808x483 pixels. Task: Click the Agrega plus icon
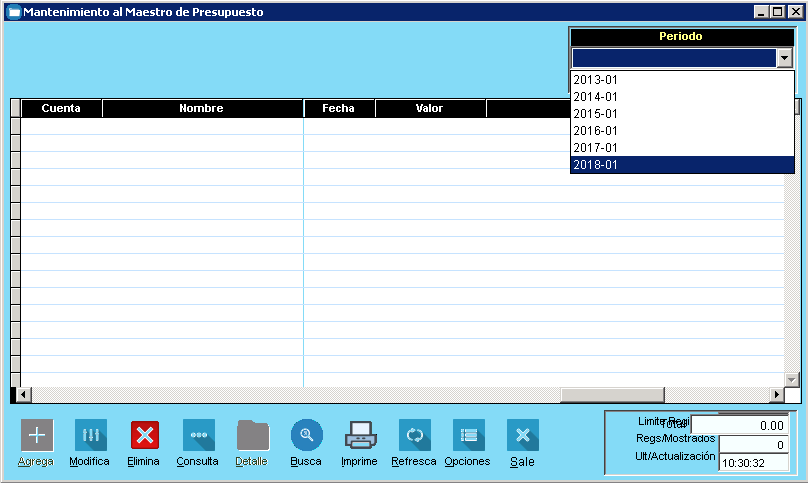[37, 435]
